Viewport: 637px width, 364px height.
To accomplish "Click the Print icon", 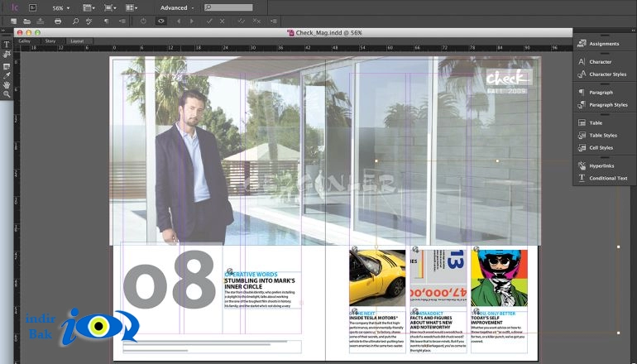I will pyautogui.click(x=58, y=22).
